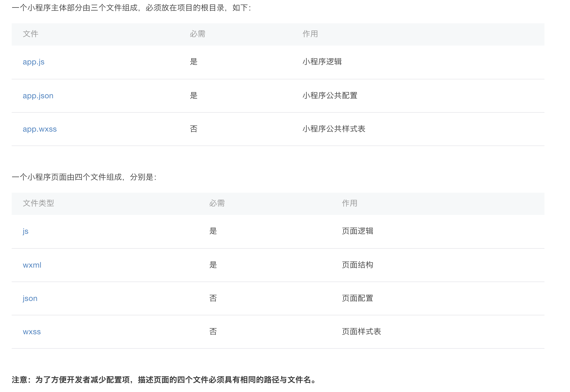
Task: Click the 页面结构 cell
Action: tap(357, 265)
